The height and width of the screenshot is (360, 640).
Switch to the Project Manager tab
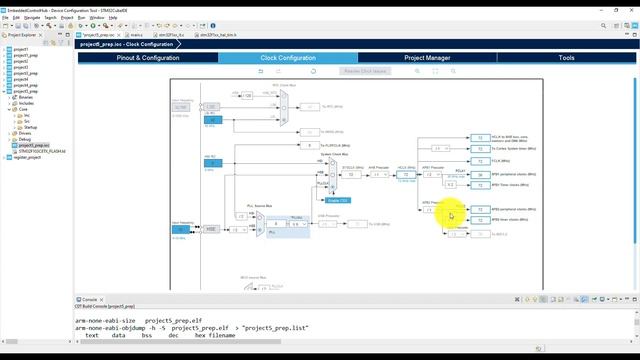pyautogui.click(x=427, y=58)
